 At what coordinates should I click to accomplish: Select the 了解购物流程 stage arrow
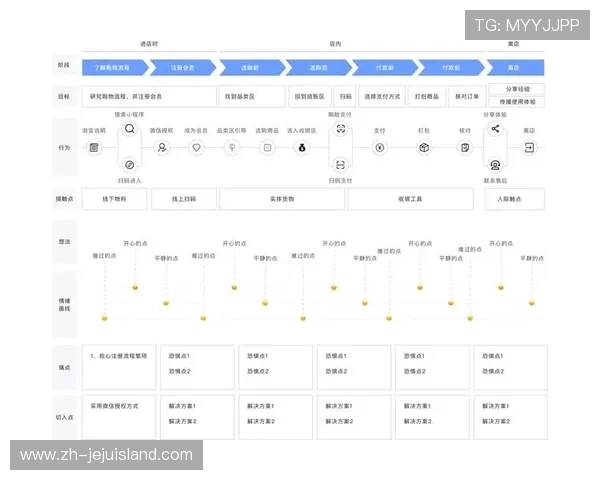115,68
